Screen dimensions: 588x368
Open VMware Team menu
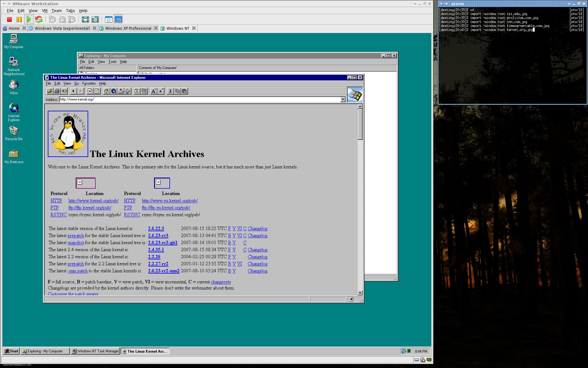pyautogui.click(x=57, y=10)
